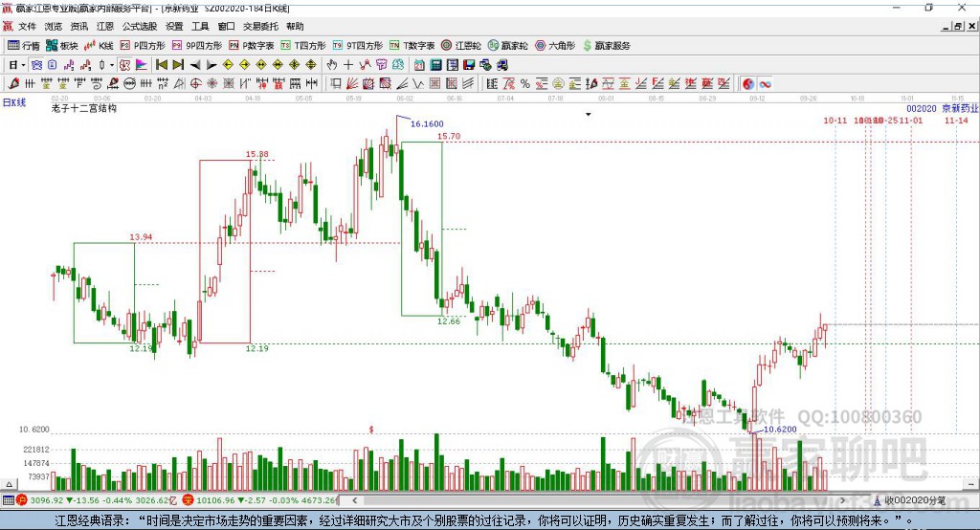
Task: Open the 浏览 menu
Action: (x=54, y=26)
